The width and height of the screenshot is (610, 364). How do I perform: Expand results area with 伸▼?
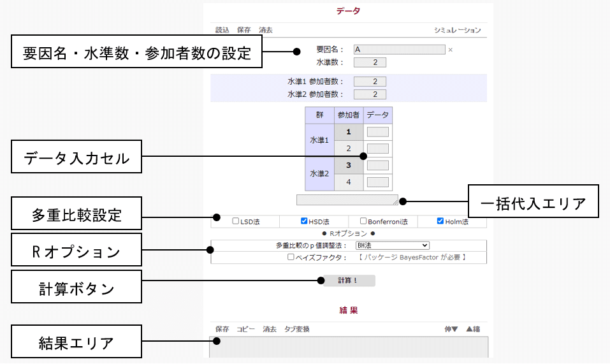point(451,329)
